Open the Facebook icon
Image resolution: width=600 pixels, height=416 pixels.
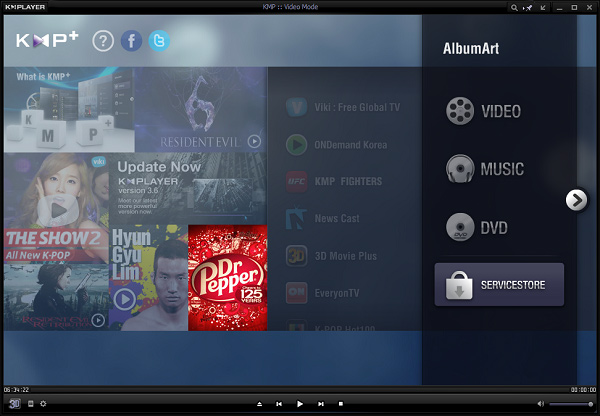[x=131, y=41]
